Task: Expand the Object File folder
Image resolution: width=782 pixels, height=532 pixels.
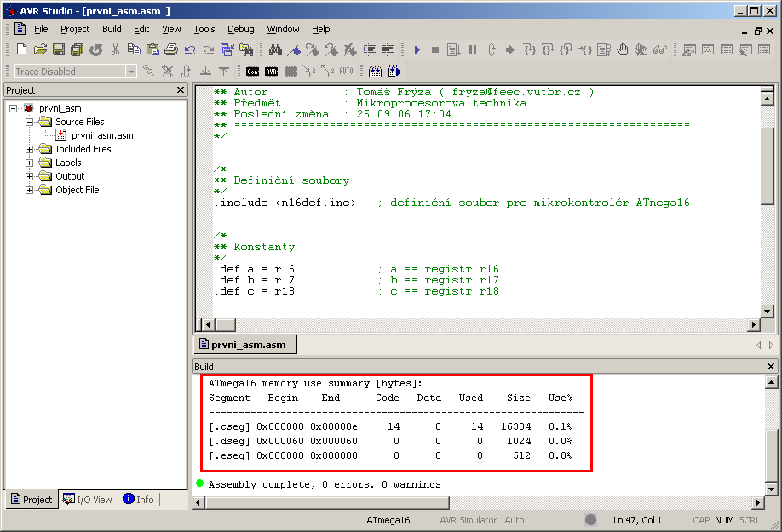Action: 30,190
